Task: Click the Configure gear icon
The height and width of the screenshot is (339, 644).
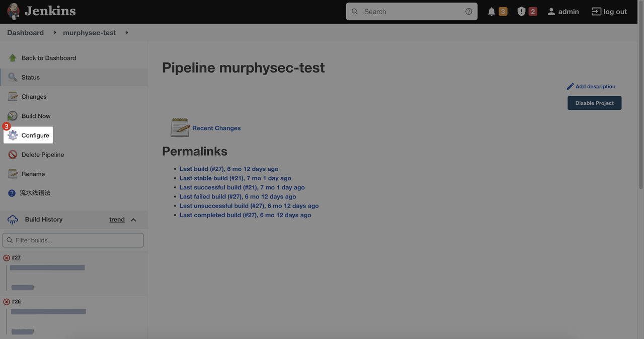Action: click(13, 135)
